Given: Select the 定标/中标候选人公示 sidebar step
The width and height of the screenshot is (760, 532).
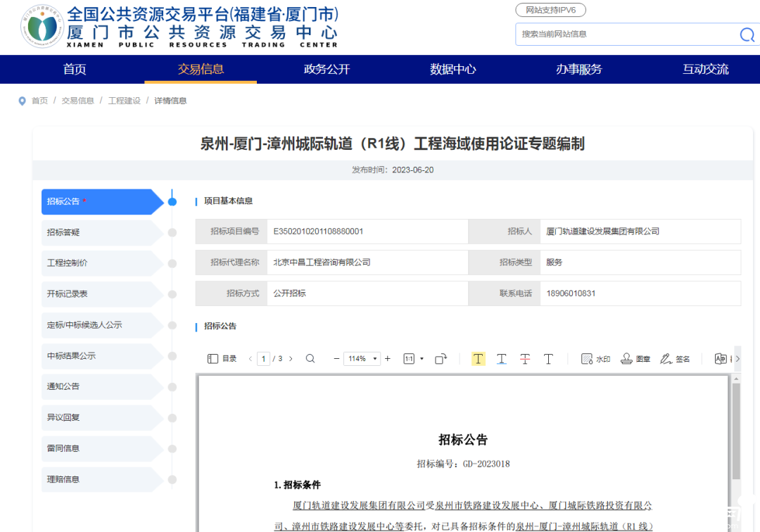Looking at the screenshot, I should coord(102,325).
